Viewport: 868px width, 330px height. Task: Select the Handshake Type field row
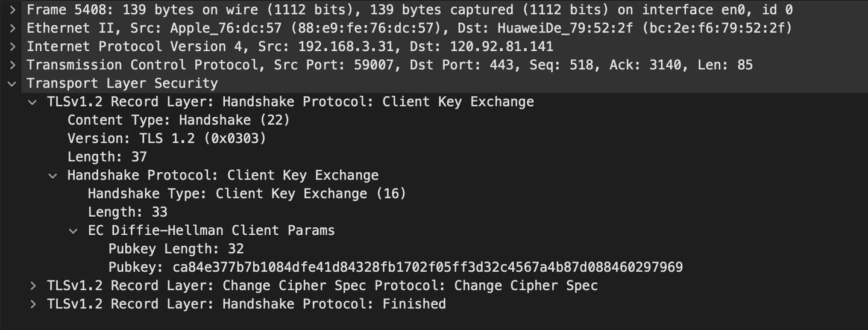click(x=247, y=193)
